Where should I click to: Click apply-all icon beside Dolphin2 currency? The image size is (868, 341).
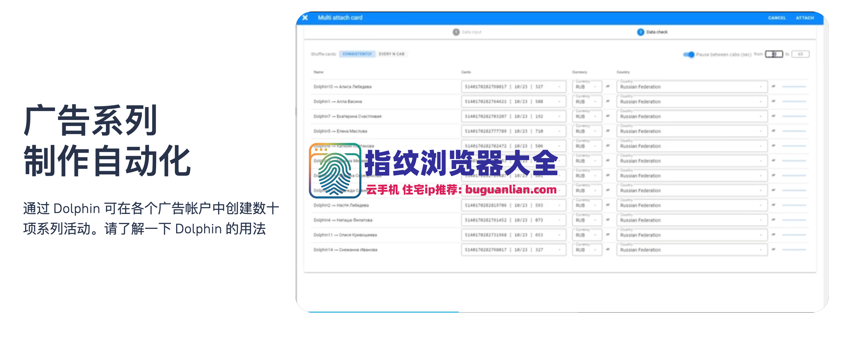[x=608, y=205]
